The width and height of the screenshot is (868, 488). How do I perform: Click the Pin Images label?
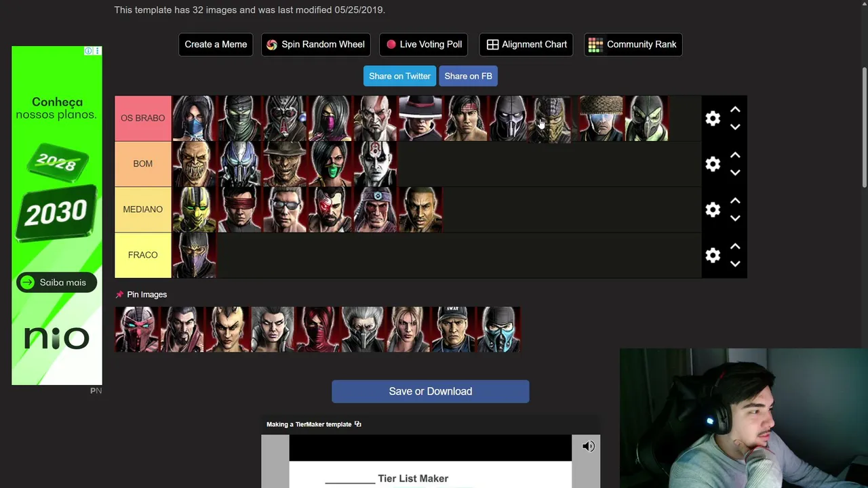click(x=146, y=295)
